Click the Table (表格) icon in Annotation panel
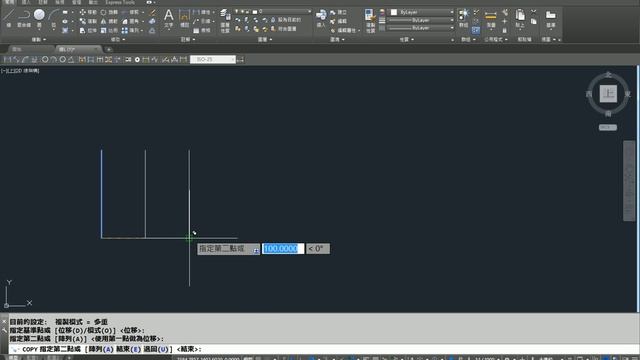Image resolution: width=640 pixels, height=360 pixels. [x=202, y=30]
